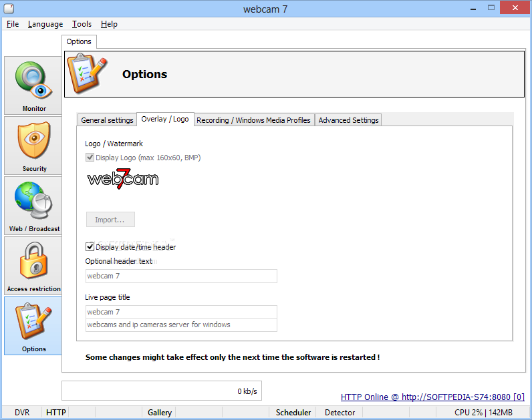The width and height of the screenshot is (532, 420).
Task: Open the Monitor panel icon
Action: 33,85
